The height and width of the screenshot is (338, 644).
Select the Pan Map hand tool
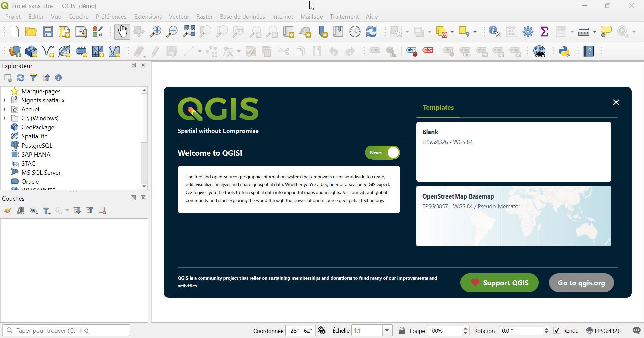pos(122,32)
